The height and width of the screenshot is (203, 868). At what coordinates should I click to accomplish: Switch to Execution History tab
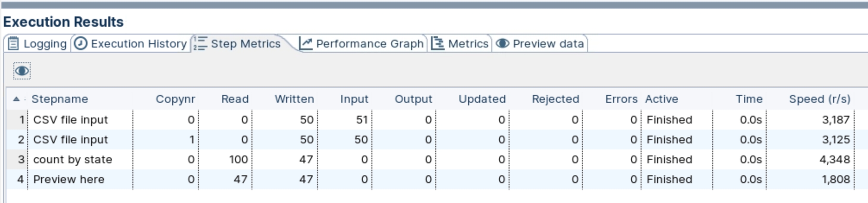(138, 44)
